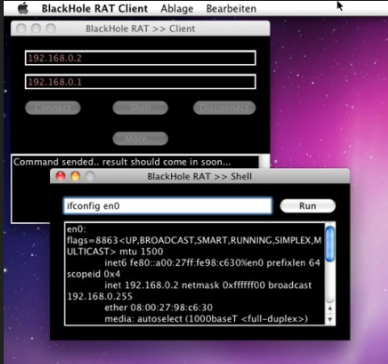The width and height of the screenshot is (388, 364).
Task: Click the 'ether 08:00:27:98:c6:30' output line
Action: pyautogui.click(x=159, y=307)
